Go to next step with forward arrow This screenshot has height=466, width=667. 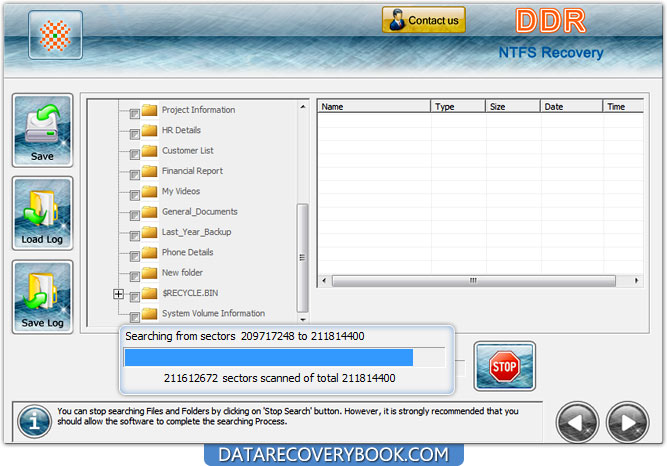[x=627, y=422]
